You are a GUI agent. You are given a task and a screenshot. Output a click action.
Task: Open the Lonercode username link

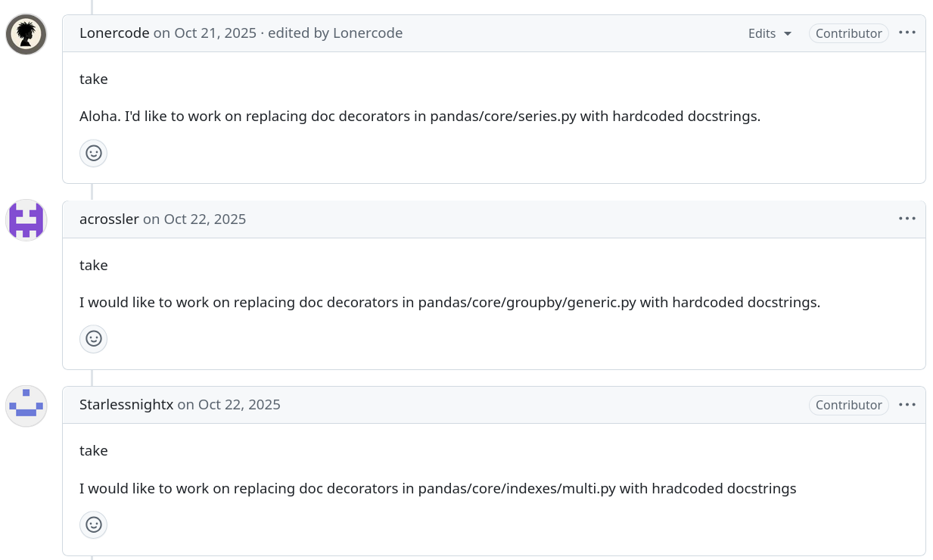coord(114,33)
